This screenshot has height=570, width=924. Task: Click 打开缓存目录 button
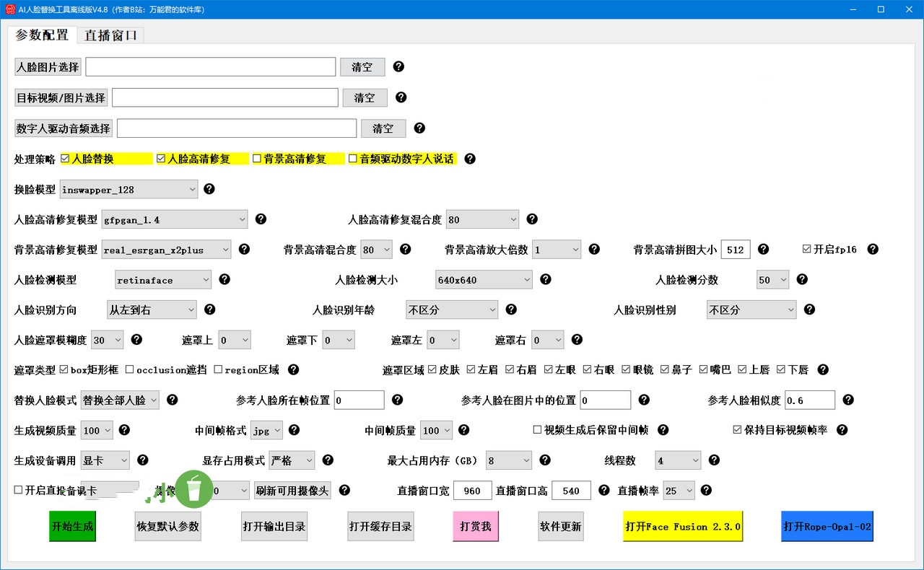380,527
